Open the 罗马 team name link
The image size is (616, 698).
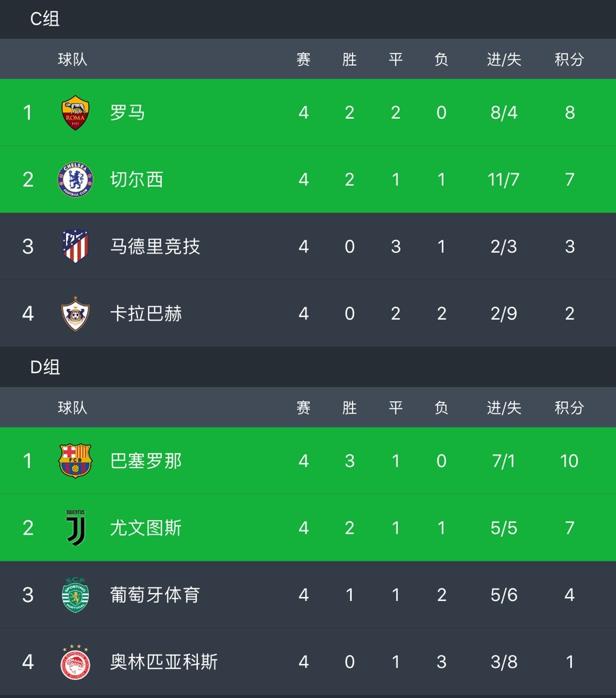point(127,112)
